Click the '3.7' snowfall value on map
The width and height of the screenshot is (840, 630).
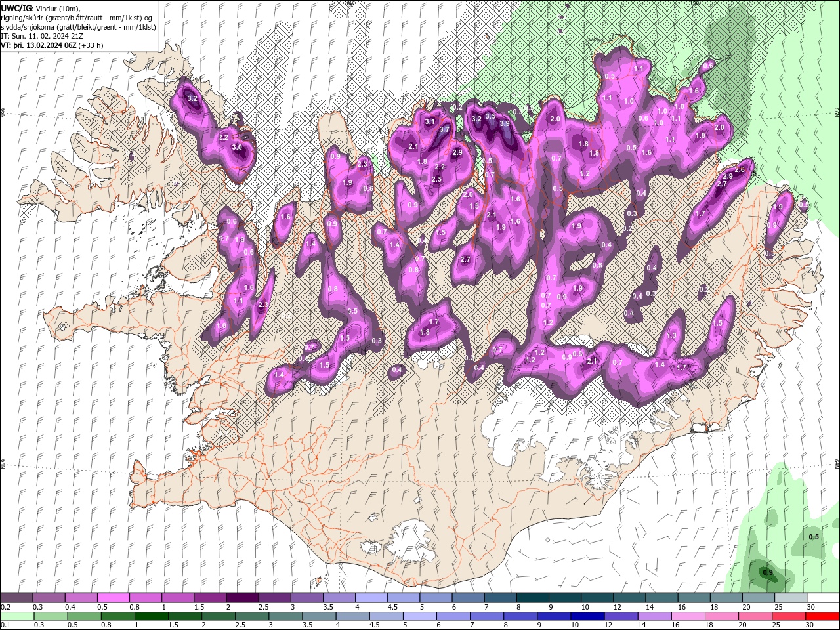tap(444, 129)
